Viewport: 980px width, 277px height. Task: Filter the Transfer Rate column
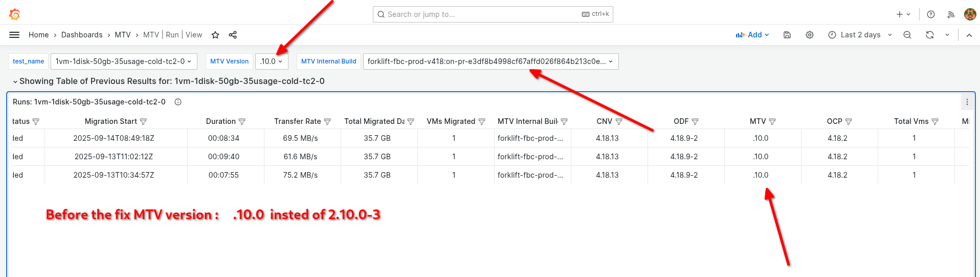[327, 121]
